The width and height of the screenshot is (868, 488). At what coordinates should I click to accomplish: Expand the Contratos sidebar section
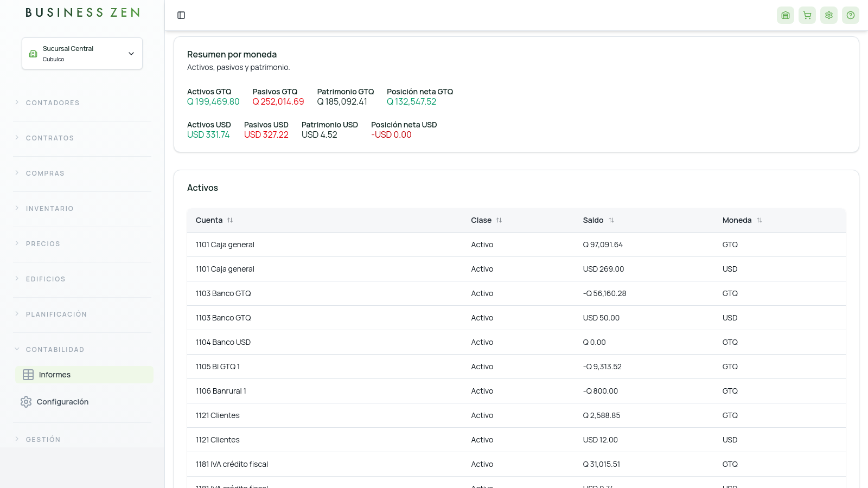82,138
